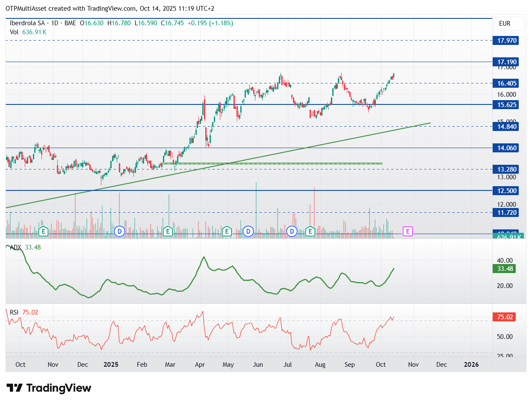Image resolution: width=532 pixels, height=404 pixels.
Task: Click the 14.060 price level label
Action: [x=505, y=148]
